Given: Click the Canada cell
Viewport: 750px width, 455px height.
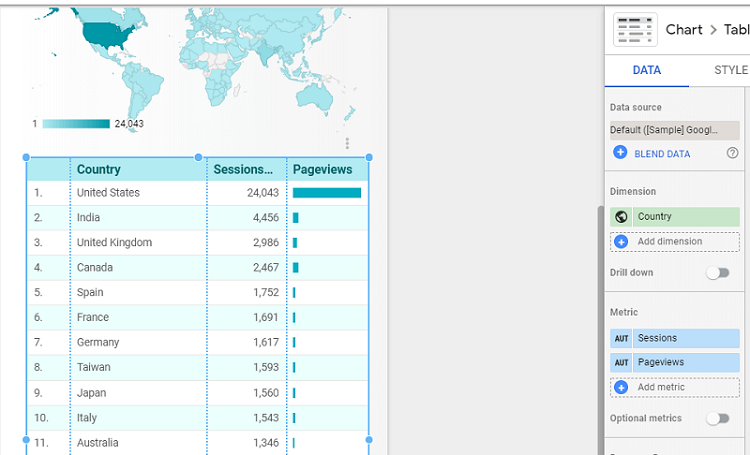Looking at the screenshot, I should click(x=95, y=267).
